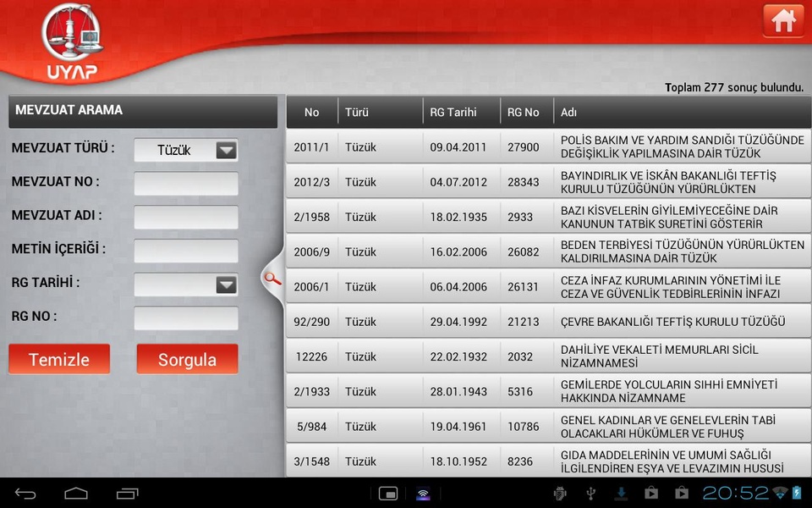Focus the Mevzuat Adı input field
Viewport: 812px width, 508px height.
[x=186, y=218]
